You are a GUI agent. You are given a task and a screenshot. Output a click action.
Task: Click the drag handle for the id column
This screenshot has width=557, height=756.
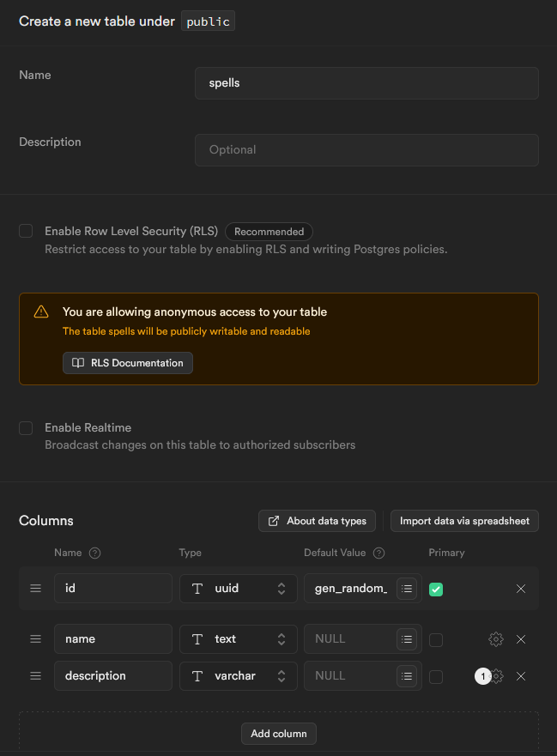click(35, 589)
